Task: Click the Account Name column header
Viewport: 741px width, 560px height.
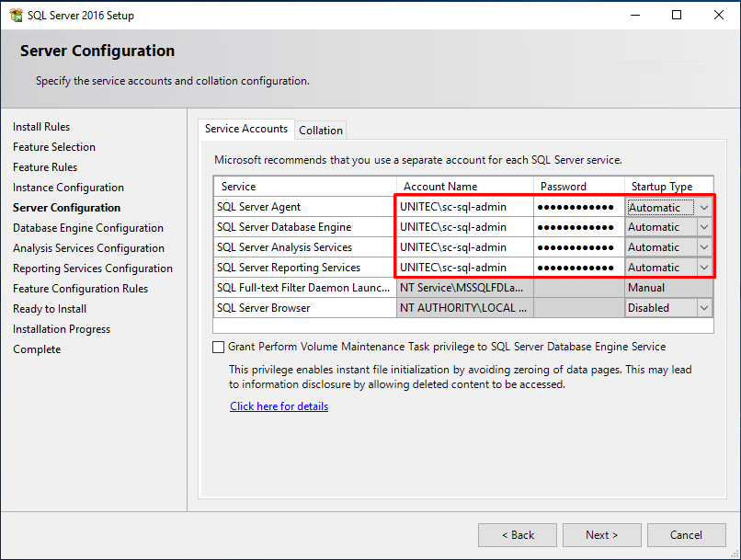Action: point(465,187)
